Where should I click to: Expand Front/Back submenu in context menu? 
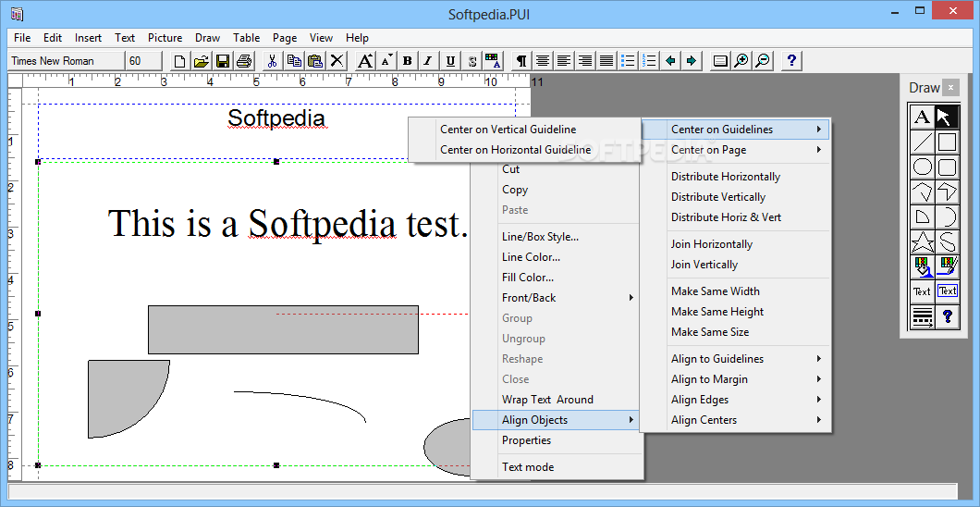(557, 298)
